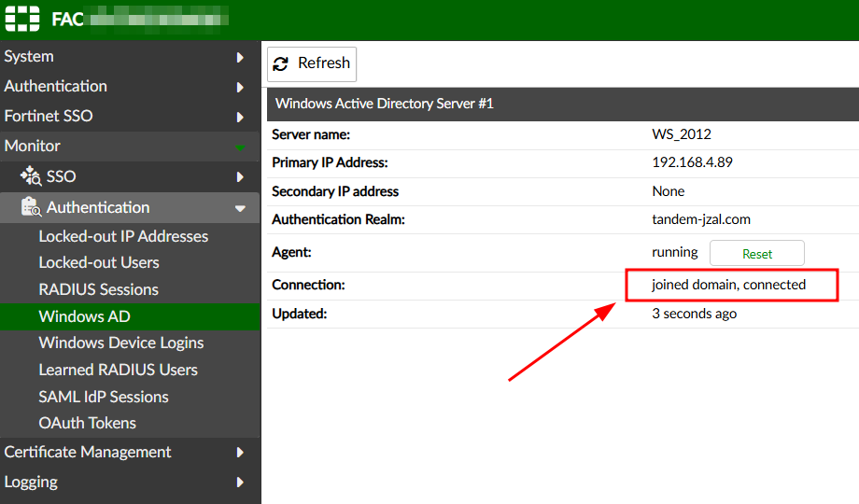Click the Authentication monitor clipboard icon
Viewport: 859px width, 504px height.
(x=31, y=207)
